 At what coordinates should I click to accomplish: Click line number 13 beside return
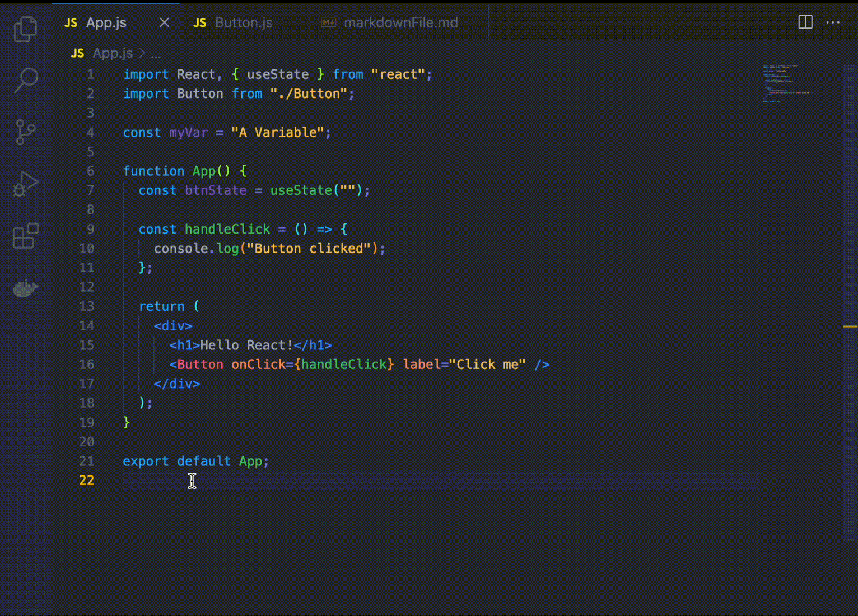87,306
